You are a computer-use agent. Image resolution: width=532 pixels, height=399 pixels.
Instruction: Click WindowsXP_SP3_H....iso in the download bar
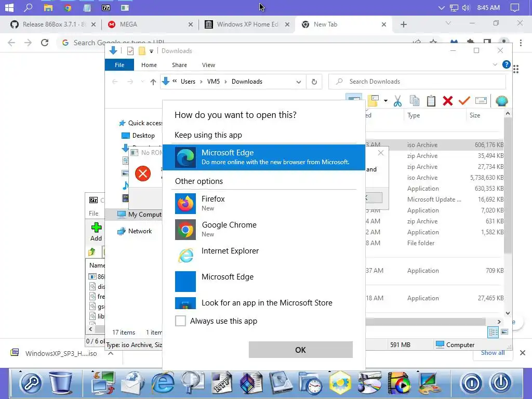(61, 353)
